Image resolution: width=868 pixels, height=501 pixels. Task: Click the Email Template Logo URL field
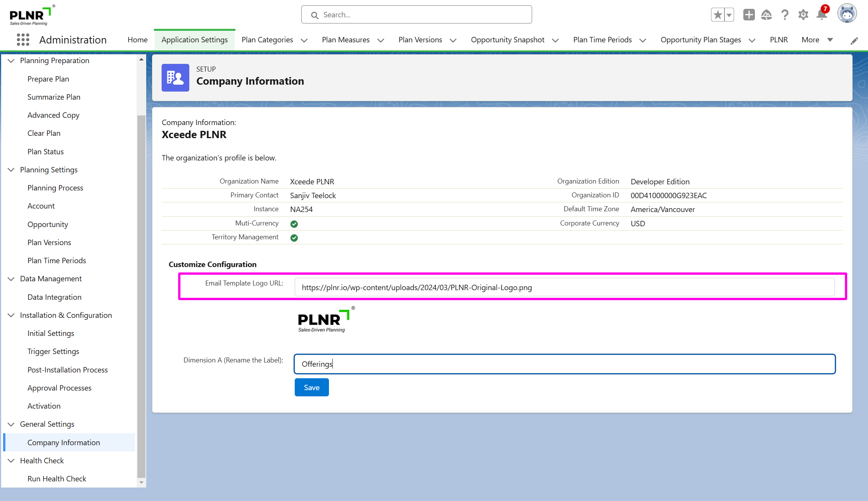(564, 287)
